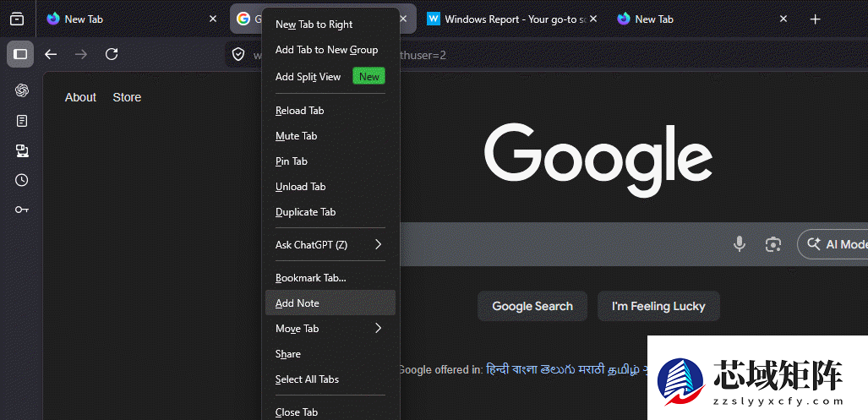The width and height of the screenshot is (868, 420).
Task: Click the Reload page arrow icon
Action: (x=112, y=54)
